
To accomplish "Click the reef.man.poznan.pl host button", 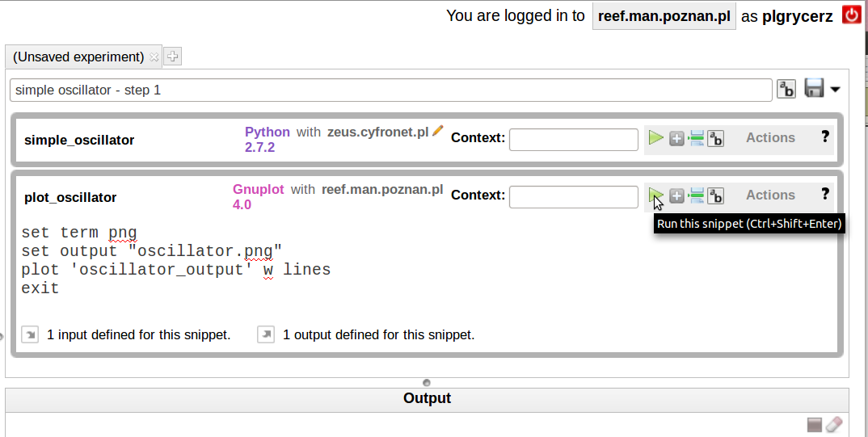I will tap(664, 16).
